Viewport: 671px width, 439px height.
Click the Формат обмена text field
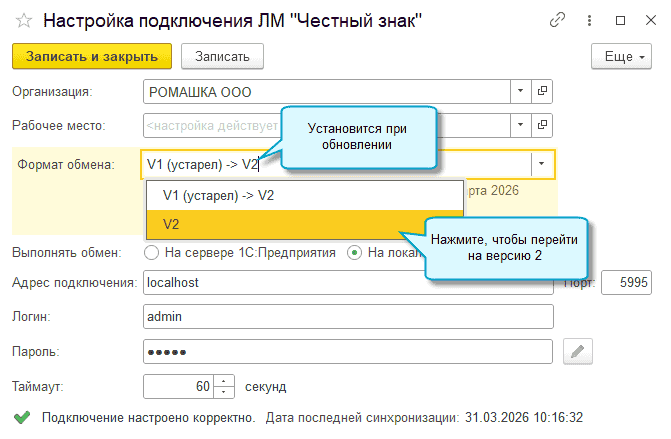337,164
